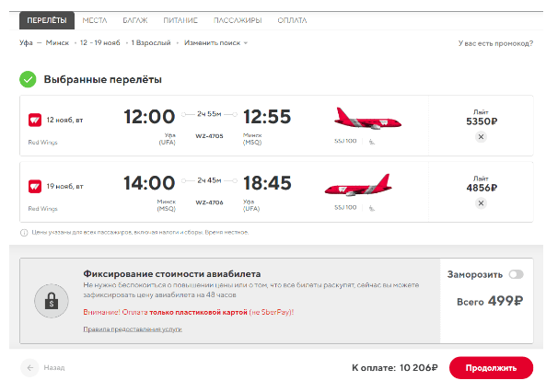Click the green checkmark beside Выбранные перелёты
The width and height of the screenshot is (546, 392).
[28, 79]
